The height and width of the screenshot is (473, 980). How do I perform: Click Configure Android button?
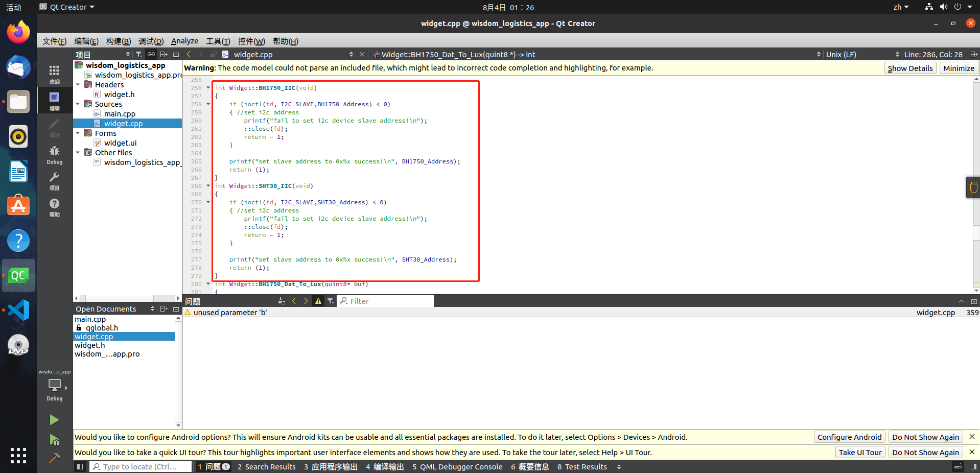click(849, 437)
